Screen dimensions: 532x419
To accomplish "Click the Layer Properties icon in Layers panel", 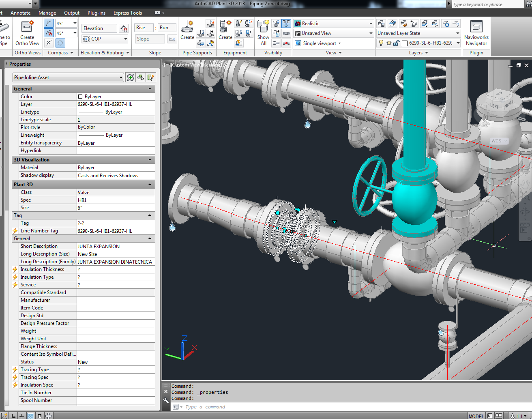I will pos(381,24).
